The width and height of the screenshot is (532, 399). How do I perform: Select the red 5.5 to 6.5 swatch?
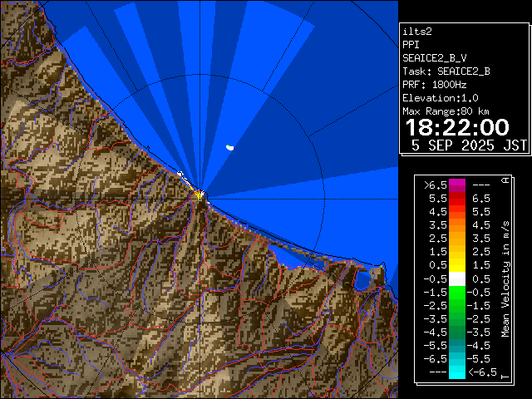click(x=456, y=199)
